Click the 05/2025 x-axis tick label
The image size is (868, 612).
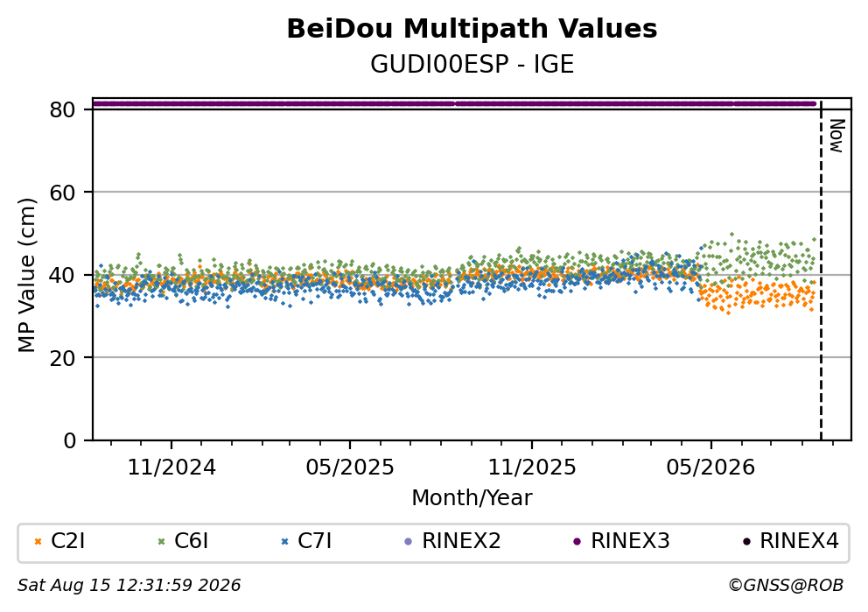[x=350, y=468]
